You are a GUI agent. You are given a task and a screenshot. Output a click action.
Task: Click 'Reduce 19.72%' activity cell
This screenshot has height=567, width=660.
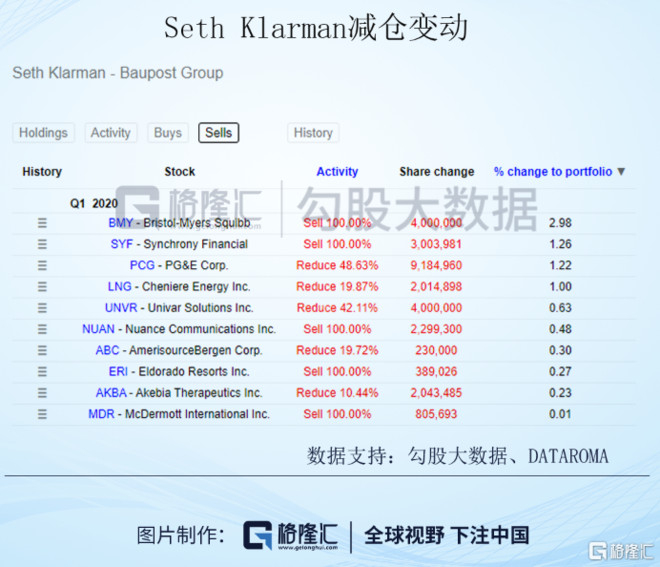click(337, 350)
